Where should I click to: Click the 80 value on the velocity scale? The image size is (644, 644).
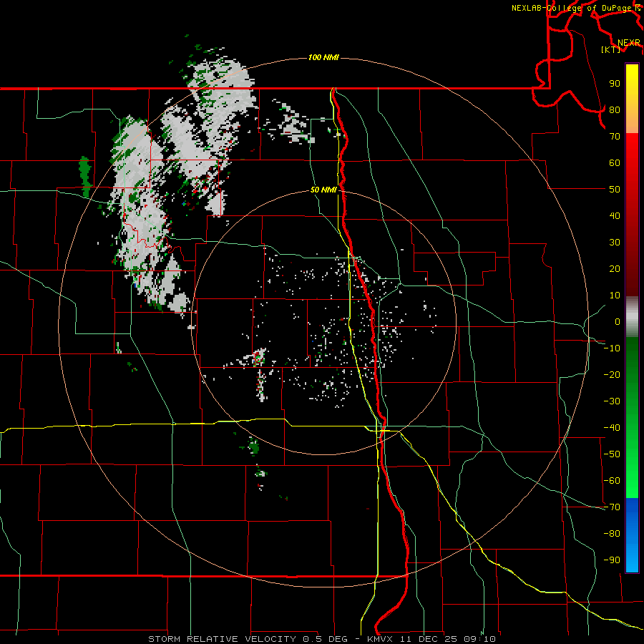coord(615,110)
